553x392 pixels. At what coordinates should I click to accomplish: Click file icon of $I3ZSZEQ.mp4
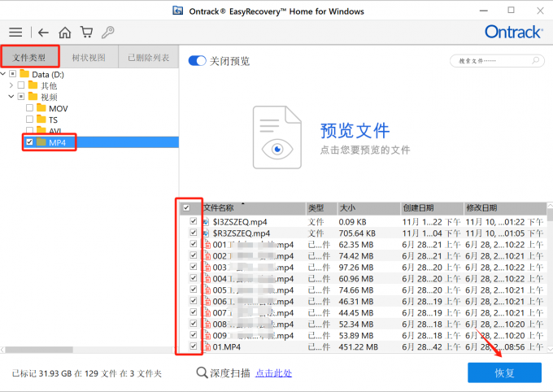click(207, 222)
